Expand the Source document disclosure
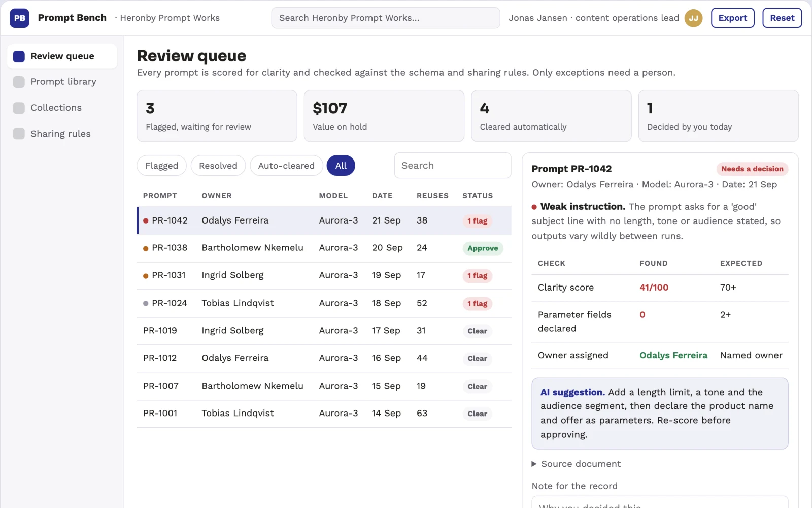This screenshot has width=812, height=508. pos(576,464)
